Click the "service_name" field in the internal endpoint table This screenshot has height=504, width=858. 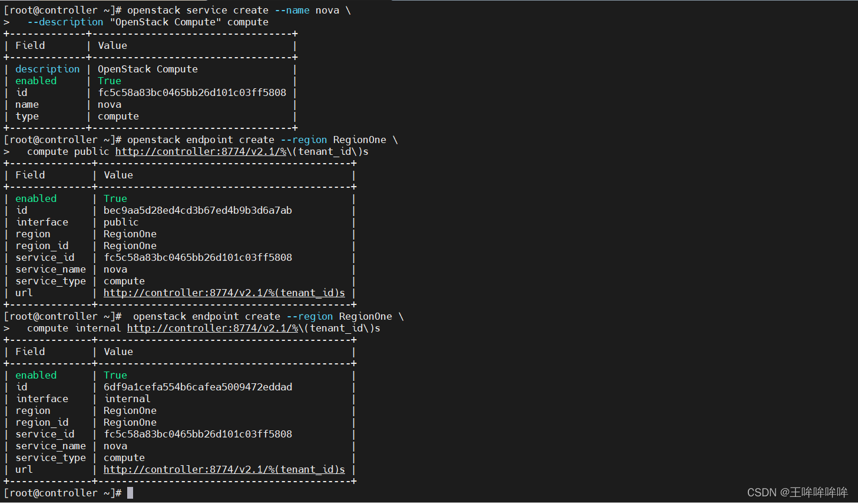tap(51, 446)
